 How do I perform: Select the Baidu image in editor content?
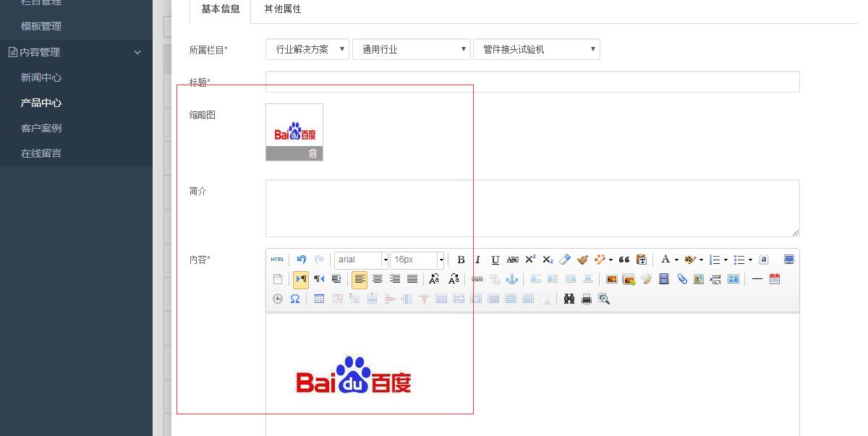click(x=354, y=375)
